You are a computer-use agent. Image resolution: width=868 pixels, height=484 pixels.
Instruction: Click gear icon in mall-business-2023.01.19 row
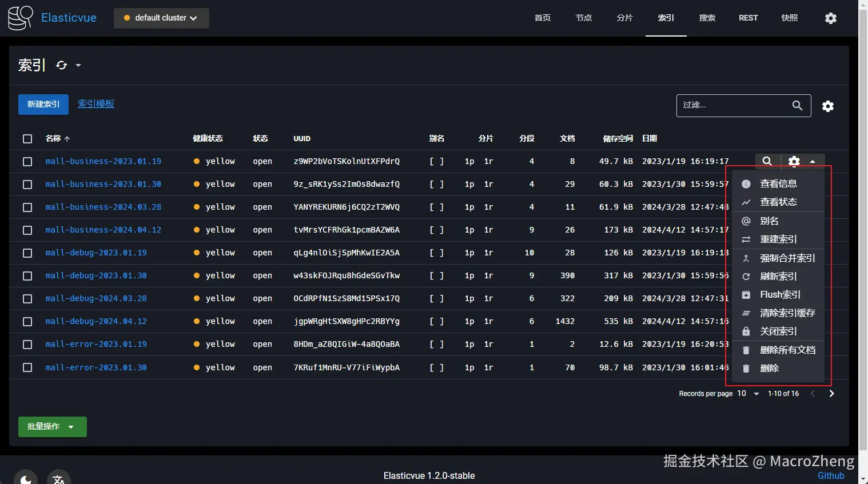(x=794, y=161)
